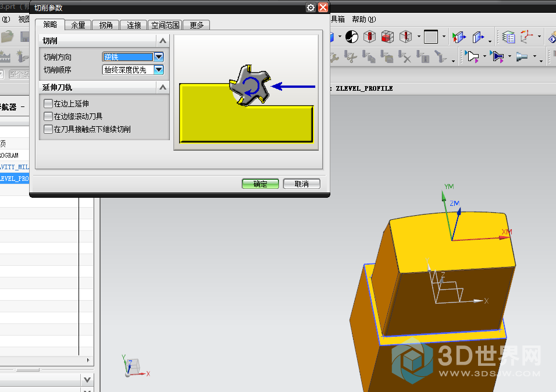Click the 确定 button
Viewport: 556px width, 392px height.
(x=261, y=184)
